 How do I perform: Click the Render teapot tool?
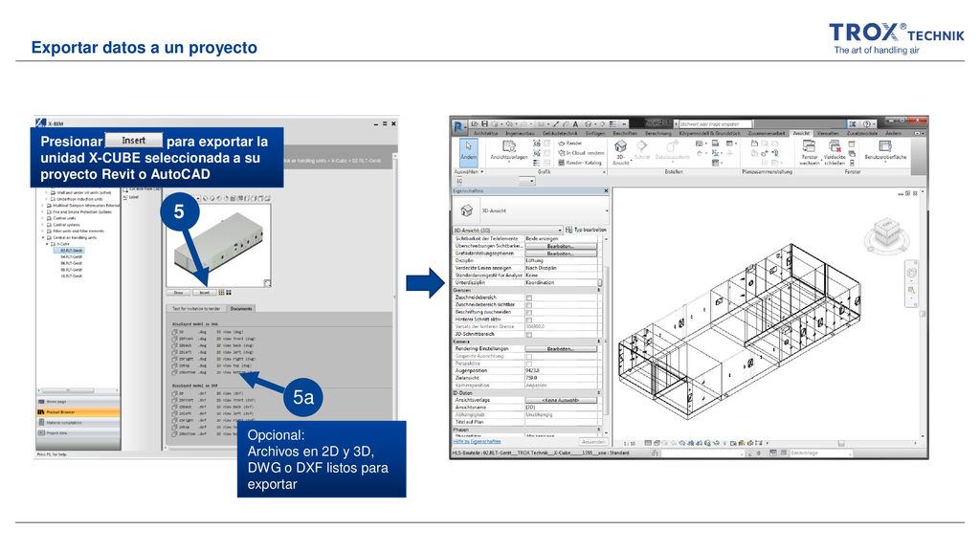coord(570,144)
